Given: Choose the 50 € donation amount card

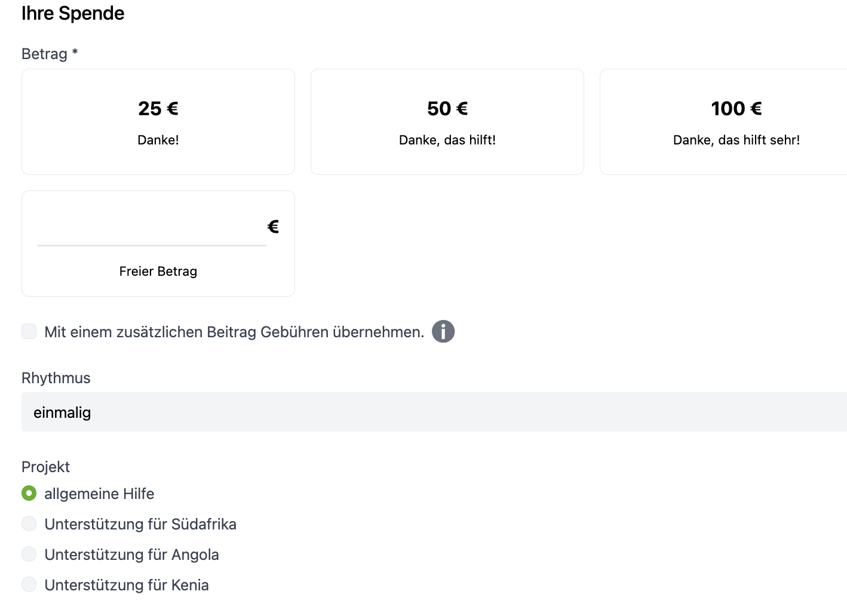Looking at the screenshot, I should (x=447, y=122).
